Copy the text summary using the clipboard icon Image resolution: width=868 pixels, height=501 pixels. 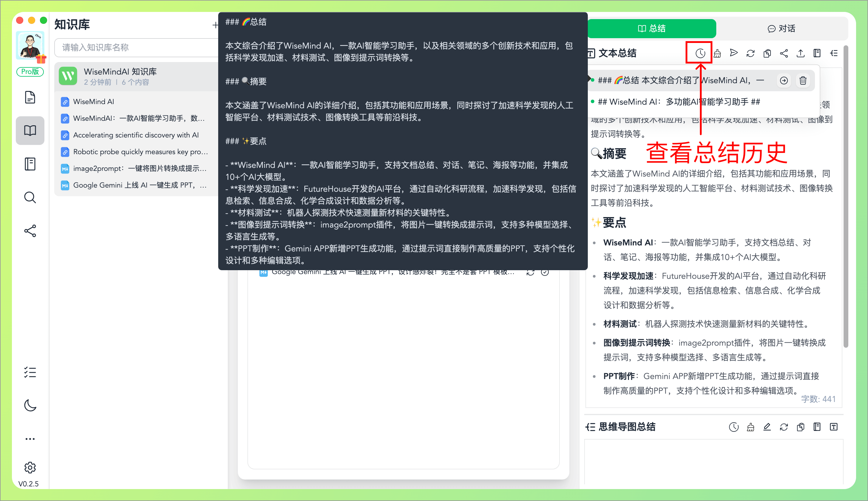(767, 53)
